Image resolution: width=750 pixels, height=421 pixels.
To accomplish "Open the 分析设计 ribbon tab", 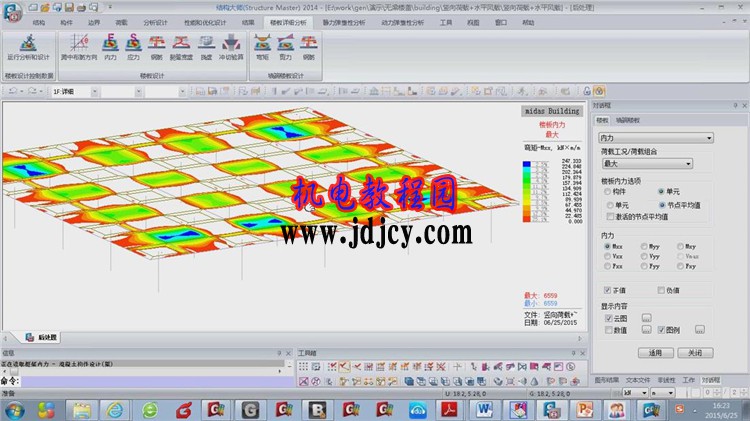I will coord(155,22).
